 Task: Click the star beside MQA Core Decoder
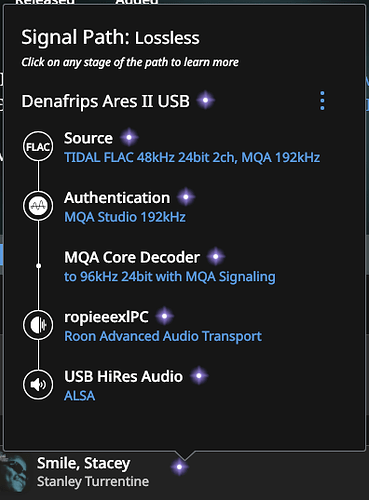pyautogui.click(x=216, y=257)
